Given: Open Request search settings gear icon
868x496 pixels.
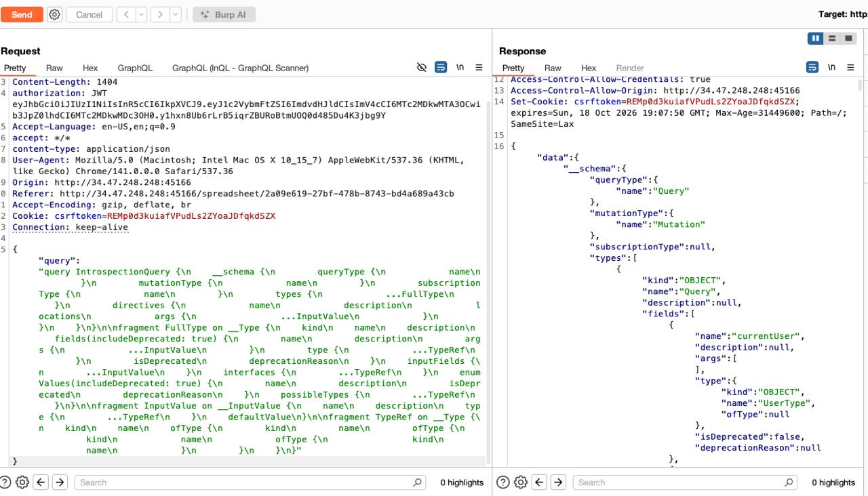Looking at the screenshot, I should click(x=22, y=482).
